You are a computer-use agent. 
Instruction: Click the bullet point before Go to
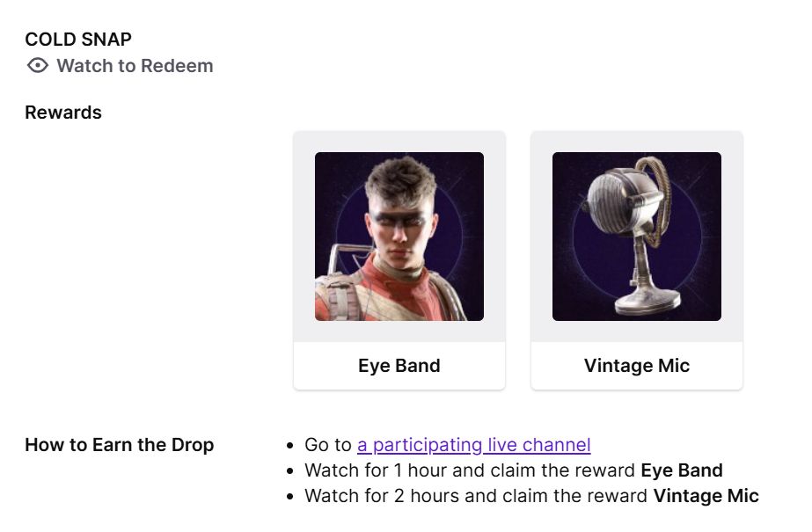(291, 446)
